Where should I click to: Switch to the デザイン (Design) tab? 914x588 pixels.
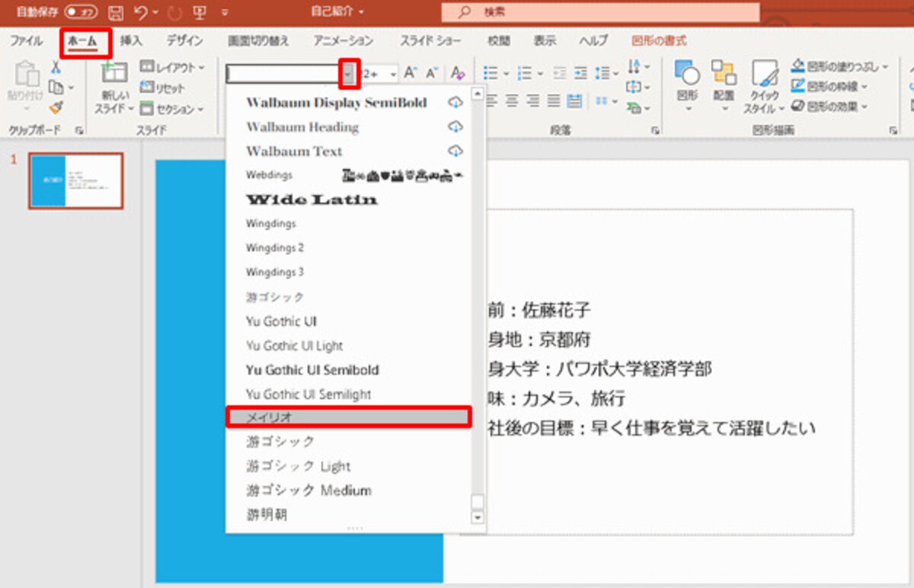click(x=185, y=41)
